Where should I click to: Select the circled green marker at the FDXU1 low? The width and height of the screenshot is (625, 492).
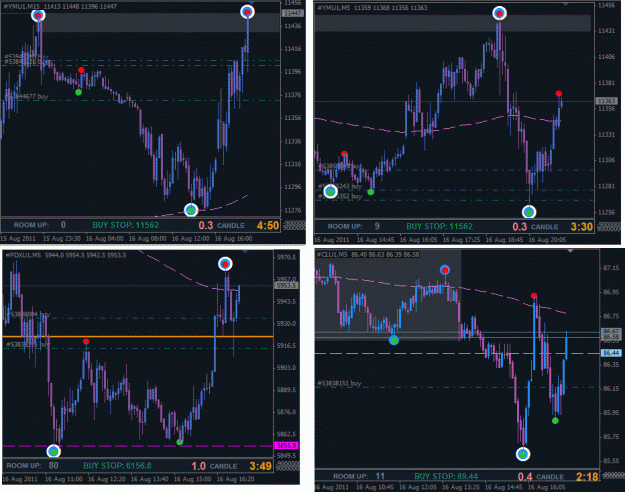[53, 451]
